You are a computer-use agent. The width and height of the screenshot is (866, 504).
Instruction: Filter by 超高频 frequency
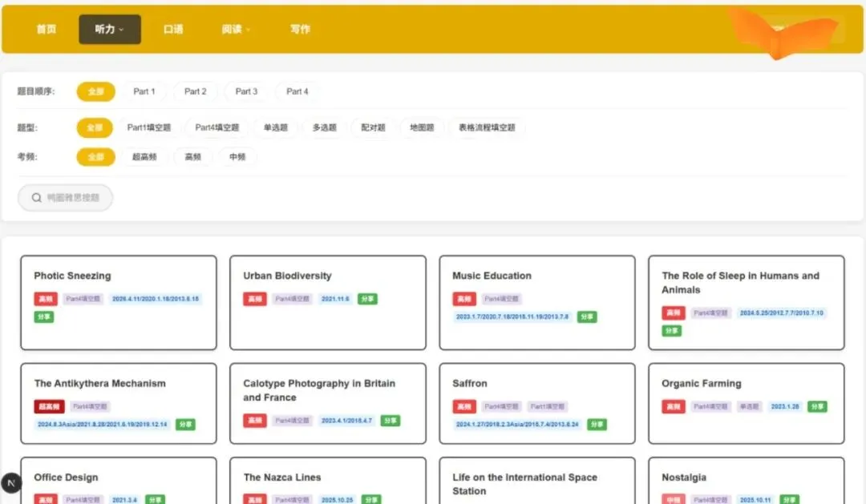tap(144, 157)
